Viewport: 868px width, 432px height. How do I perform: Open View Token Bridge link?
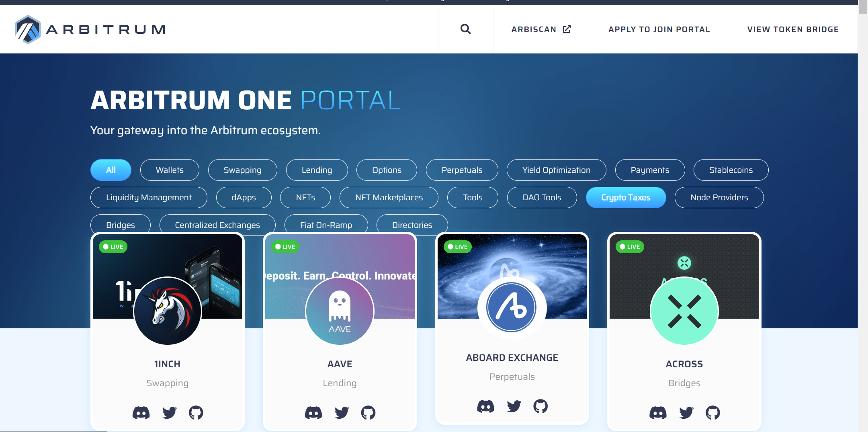[x=793, y=29]
